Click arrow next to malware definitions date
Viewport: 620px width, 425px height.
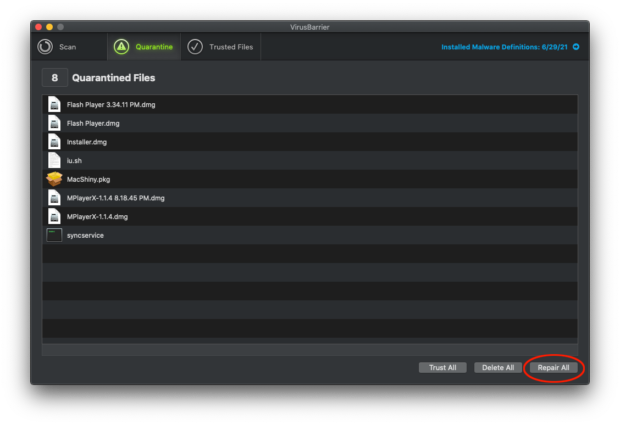(576, 47)
